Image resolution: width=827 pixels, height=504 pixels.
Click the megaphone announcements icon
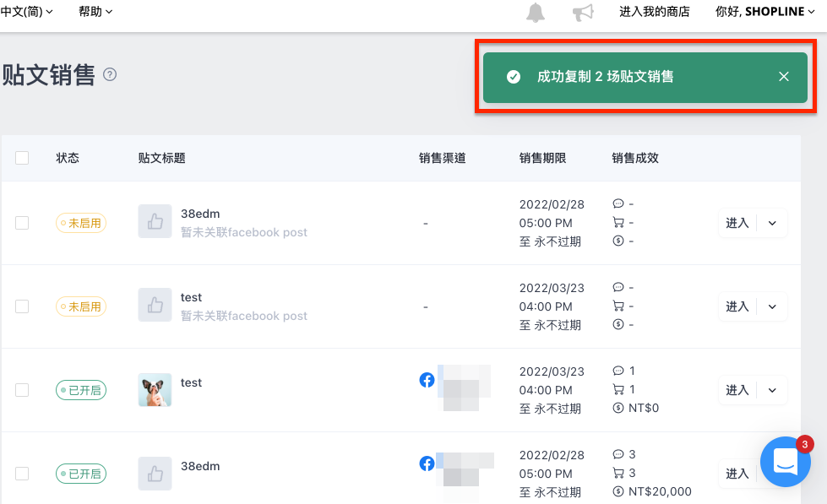pyautogui.click(x=583, y=12)
